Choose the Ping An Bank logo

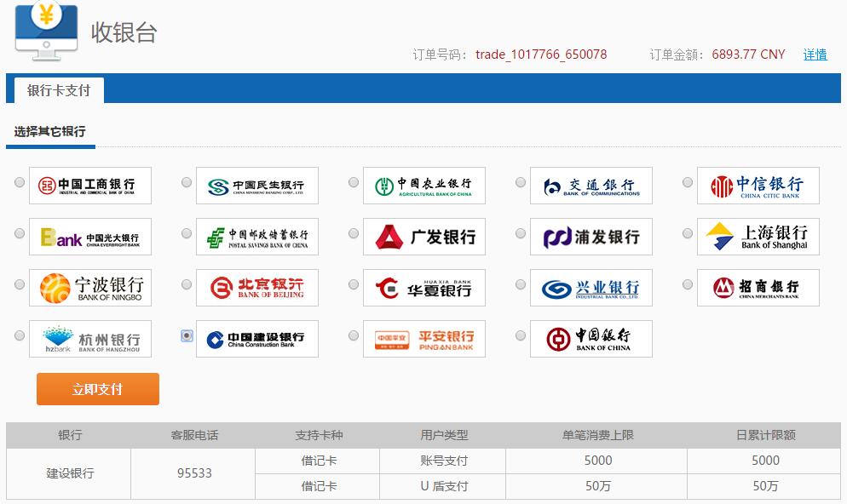pyautogui.click(x=423, y=339)
